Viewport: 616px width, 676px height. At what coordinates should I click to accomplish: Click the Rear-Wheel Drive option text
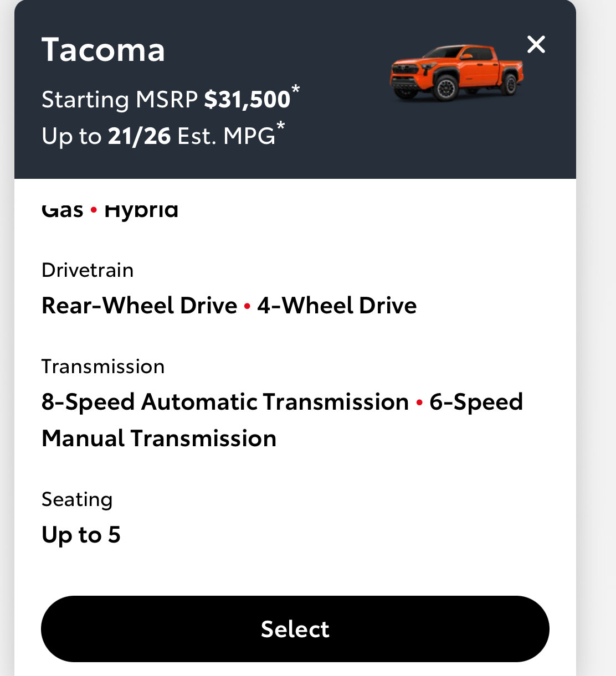(140, 306)
